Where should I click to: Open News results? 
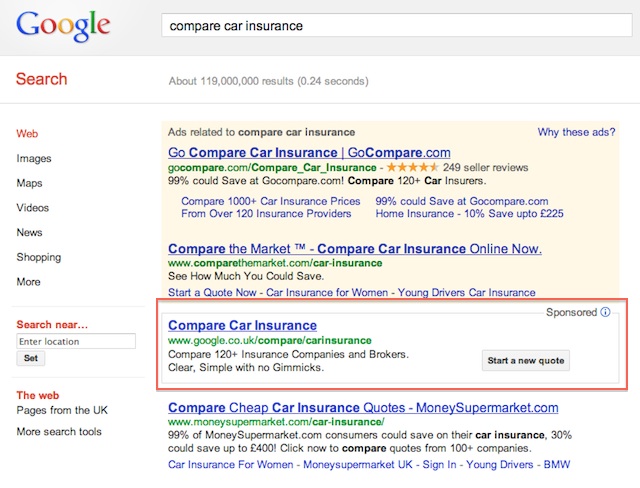pyautogui.click(x=29, y=233)
